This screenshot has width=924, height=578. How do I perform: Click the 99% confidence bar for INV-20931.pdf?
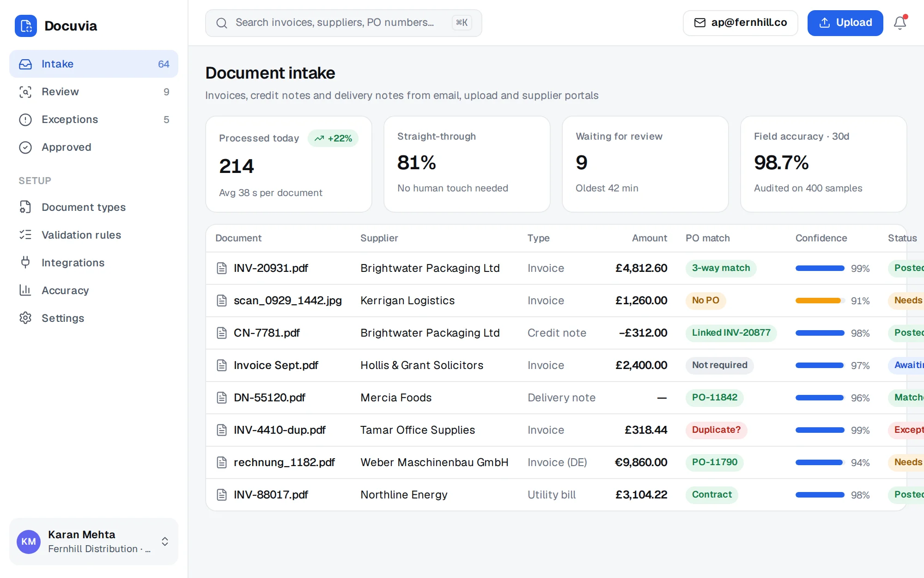pos(820,268)
